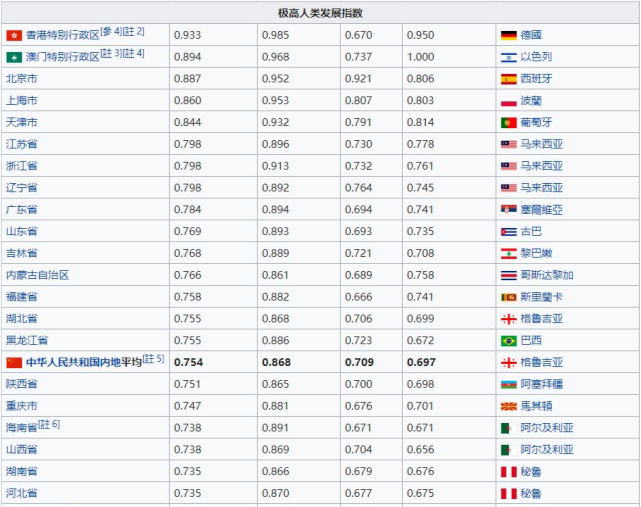The height and width of the screenshot is (507, 641).
Task: Select the 0.921 value in the 北京市 row
Action: tap(358, 79)
